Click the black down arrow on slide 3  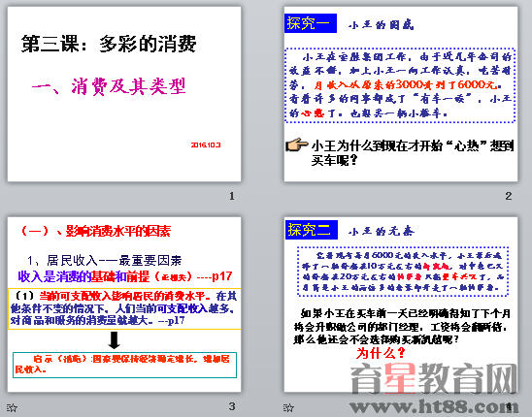[114, 340]
